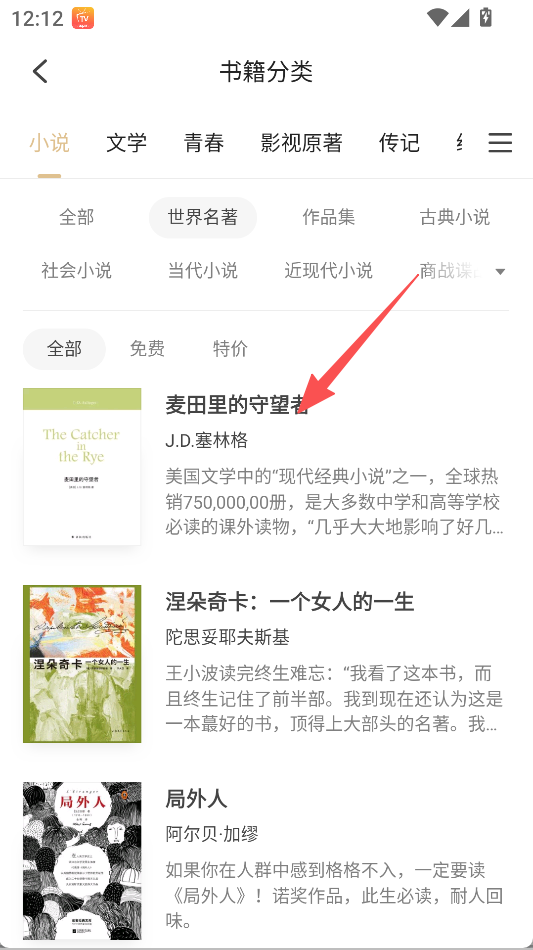The width and height of the screenshot is (533, 950).
Task: Open the 影视原著 tab
Action: [302, 143]
